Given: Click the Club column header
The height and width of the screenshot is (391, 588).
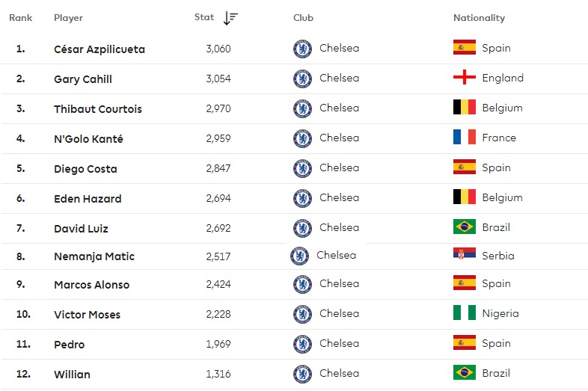Looking at the screenshot, I should (303, 18).
